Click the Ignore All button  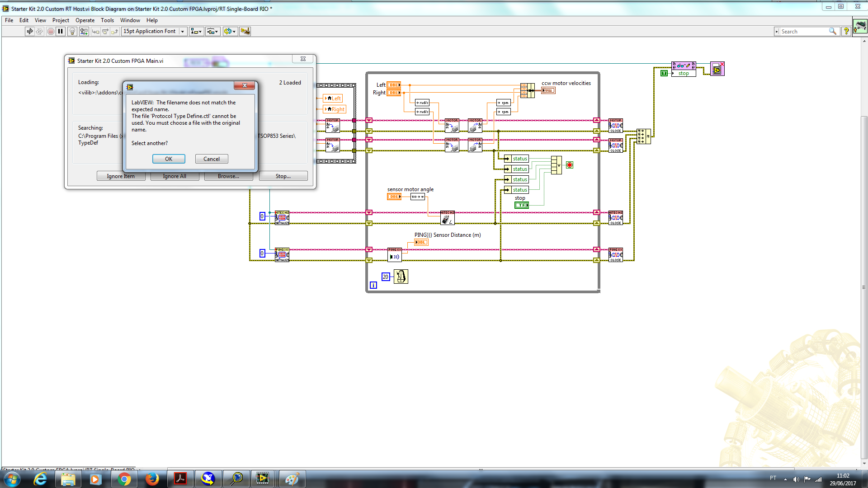click(175, 176)
